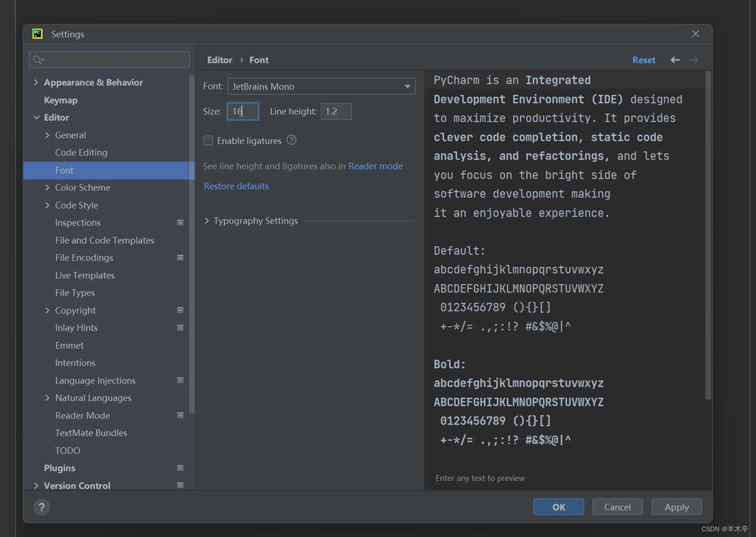Expand the Color Scheme tree node
The image size is (756, 537).
tap(48, 188)
